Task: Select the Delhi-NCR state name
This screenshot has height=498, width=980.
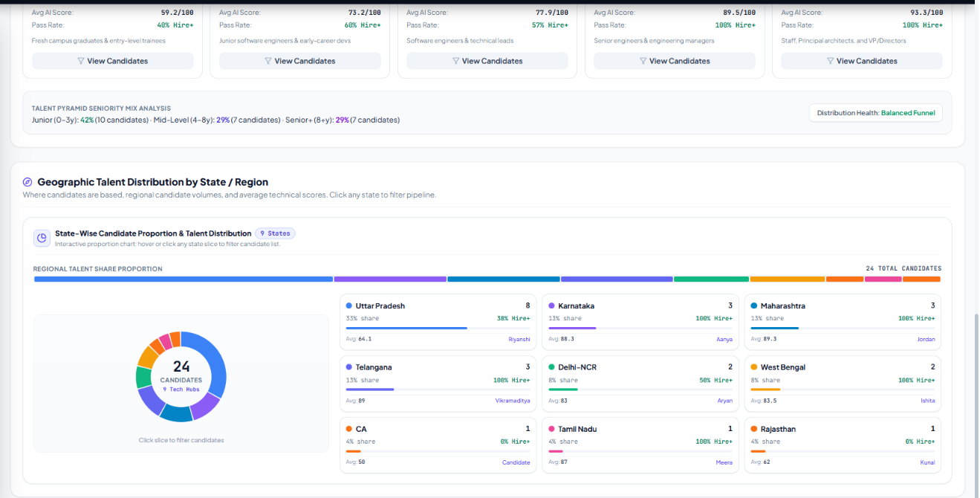Action: point(577,367)
